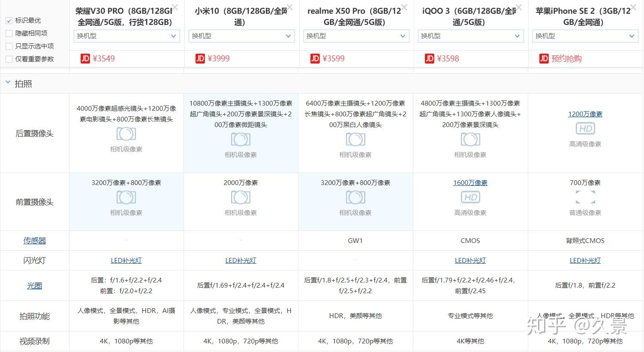The width and height of the screenshot is (644, 352).
Task: Click iPhone SE 2 front 普通级像素 icon
Action: 585,197
